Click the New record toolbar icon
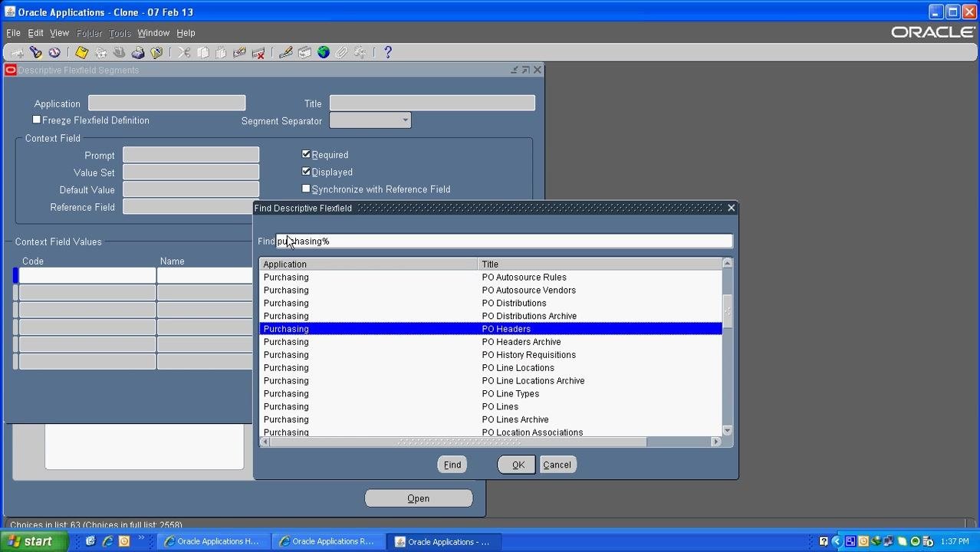Image resolution: width=980 pixels, height=552 pixels. pyautogui.click(x=17, y=53)
